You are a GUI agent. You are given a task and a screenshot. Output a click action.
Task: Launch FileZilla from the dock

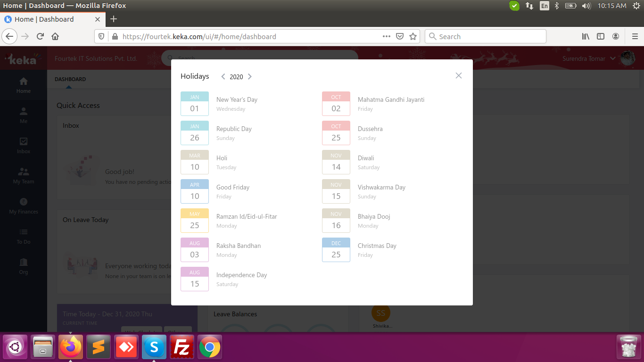pos(182,348)
